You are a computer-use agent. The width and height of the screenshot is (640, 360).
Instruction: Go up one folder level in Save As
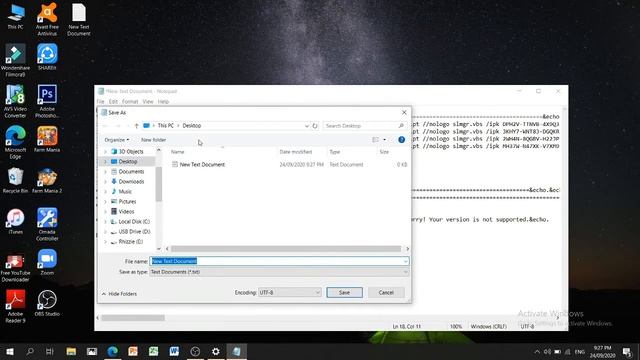[136, 126]
